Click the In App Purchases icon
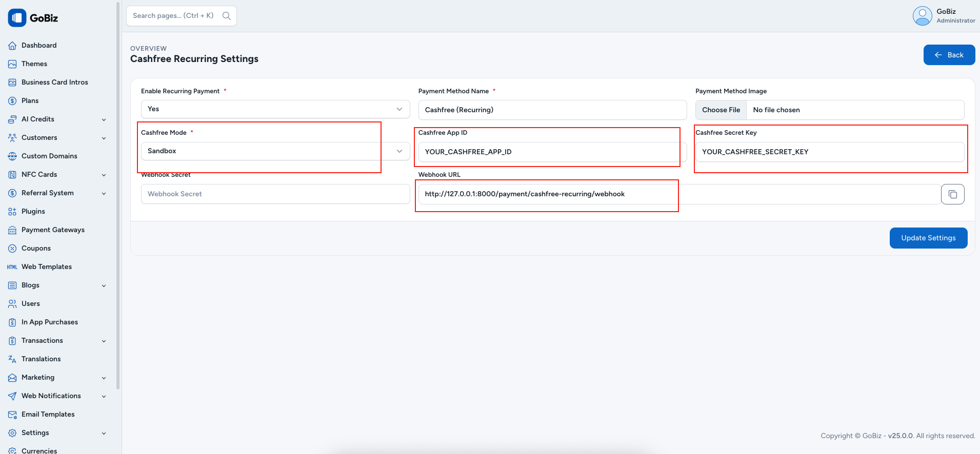The height and width of the screenshot is (454, 980). (x=12, y=322)
